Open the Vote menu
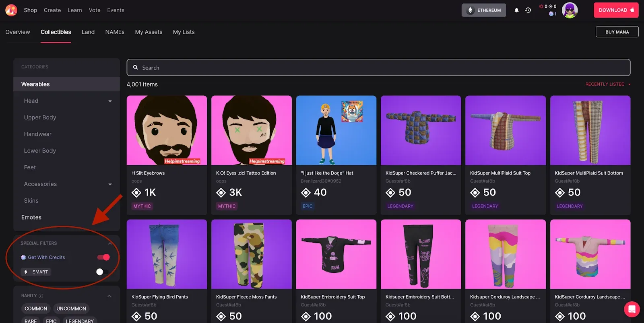Screen dimensions: 644x323 [95, 10]
